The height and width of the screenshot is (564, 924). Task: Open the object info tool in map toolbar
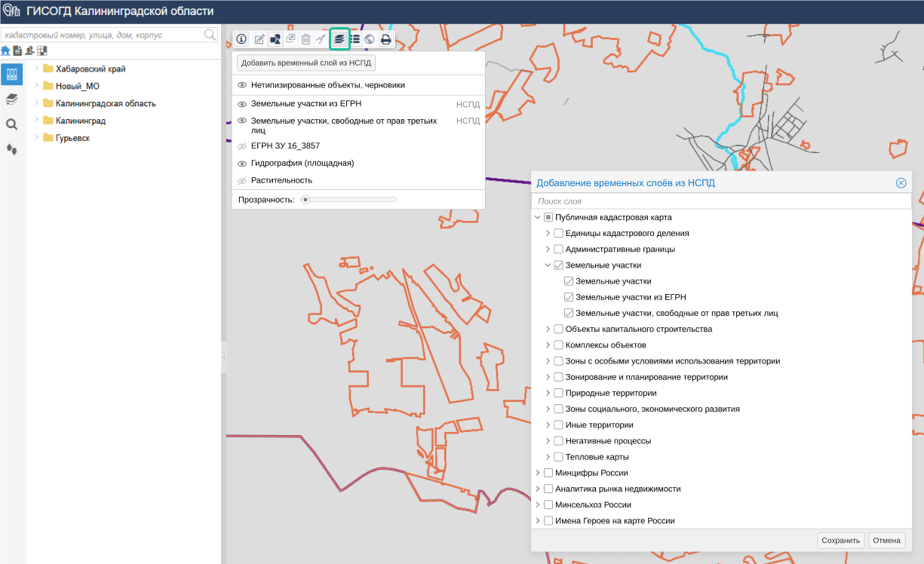pyautogui.click(x=241, y=39)
